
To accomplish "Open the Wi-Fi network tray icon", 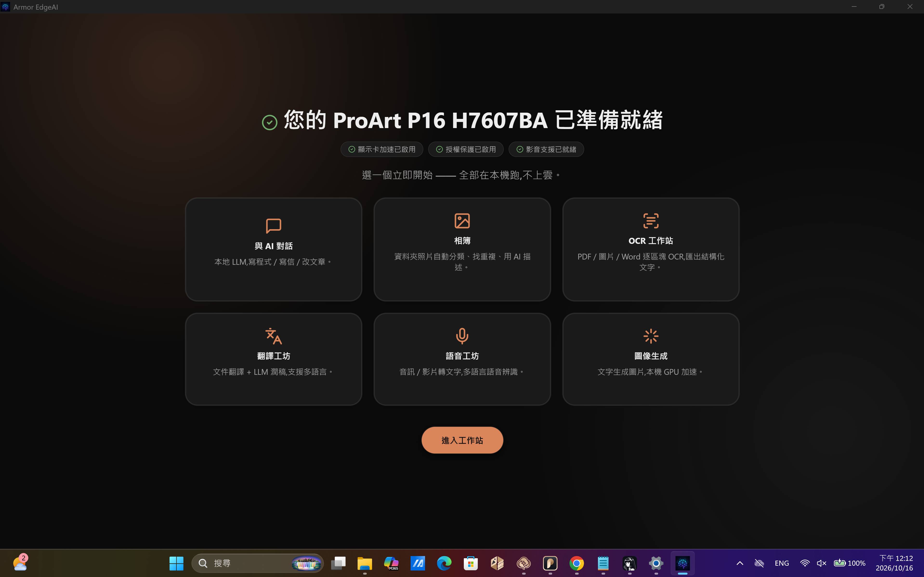I will (x=805, y=563).
